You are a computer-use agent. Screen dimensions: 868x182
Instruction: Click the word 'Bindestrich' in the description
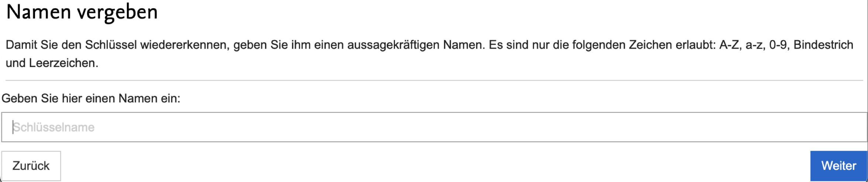pos(823,45)
